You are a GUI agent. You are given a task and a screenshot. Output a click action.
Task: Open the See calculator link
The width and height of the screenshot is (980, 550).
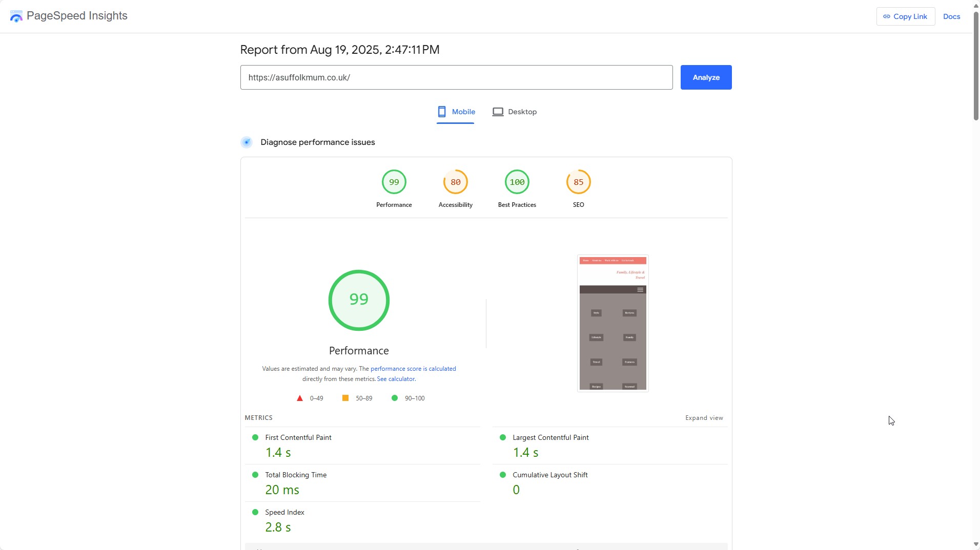click(x=396, y=379)
